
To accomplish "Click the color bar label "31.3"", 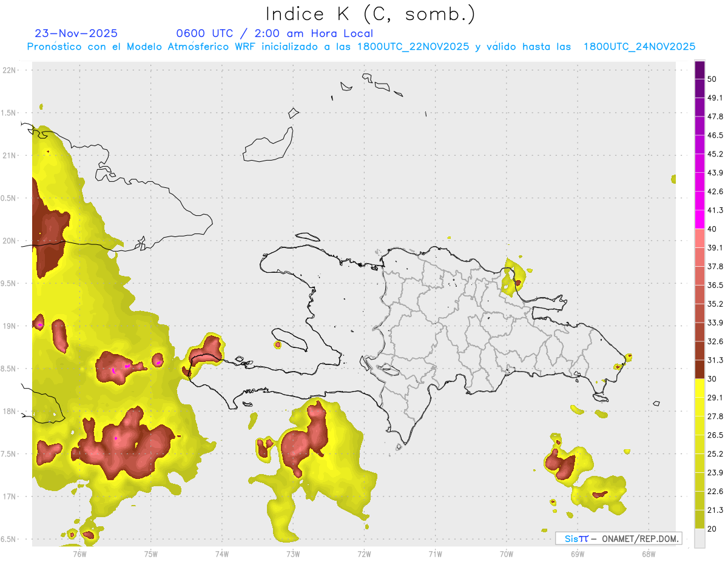I will pos(716,360).
